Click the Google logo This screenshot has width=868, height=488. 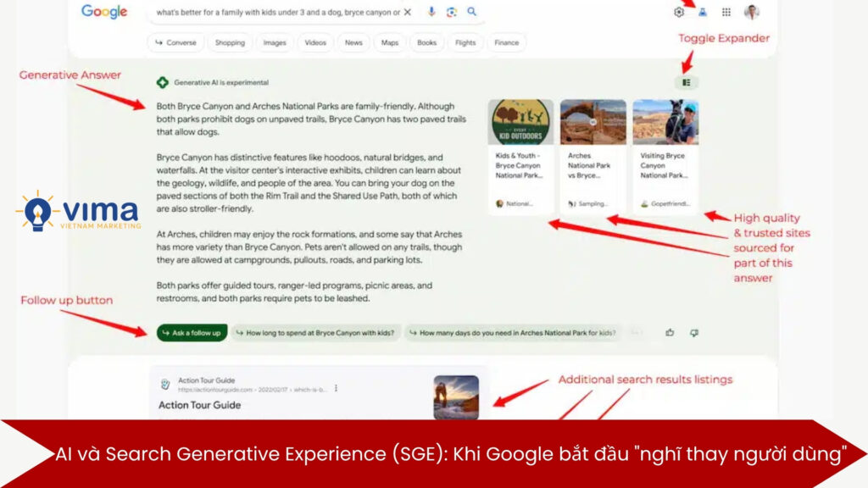104,12
